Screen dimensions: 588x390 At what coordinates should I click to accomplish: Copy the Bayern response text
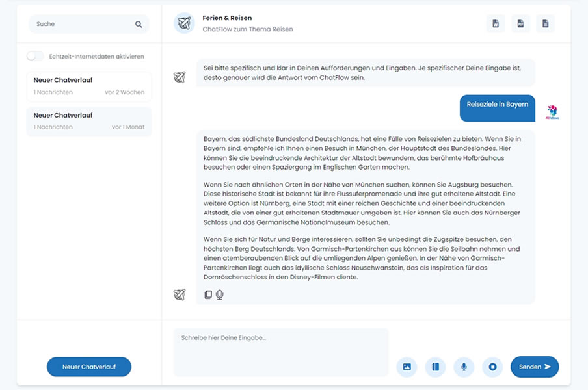click(208, 294)
